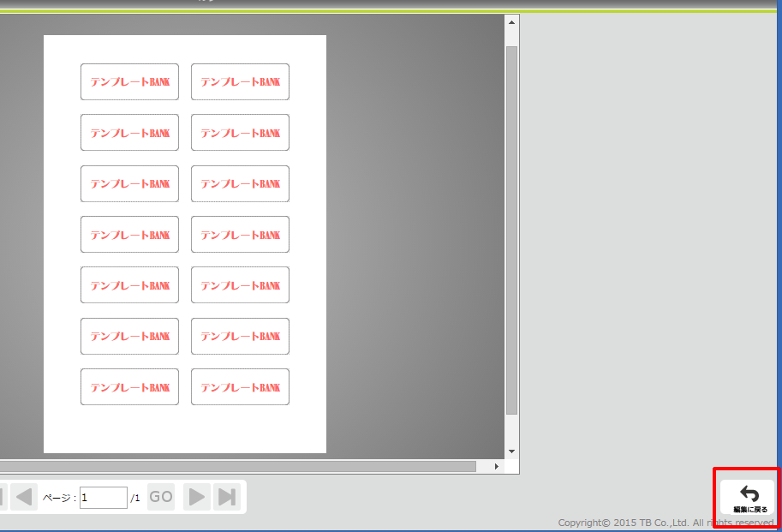Go to the previous page arrow

[x=24, y=497]
